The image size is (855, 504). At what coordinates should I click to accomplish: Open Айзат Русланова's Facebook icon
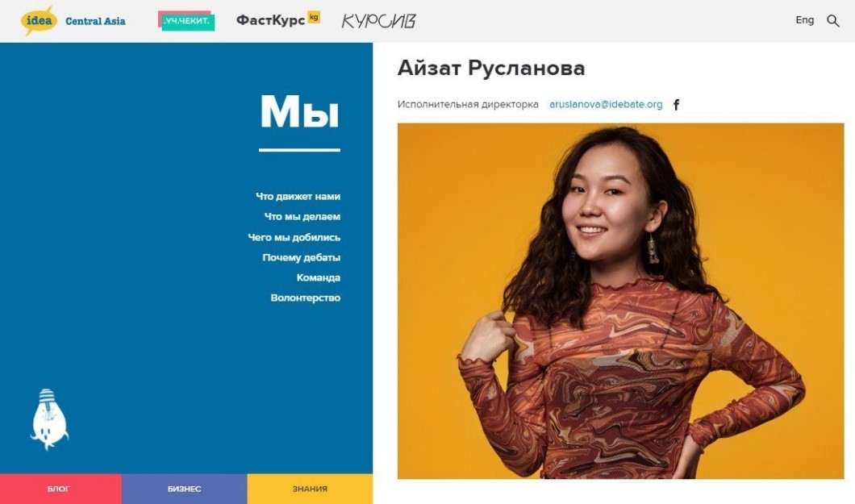676,105
